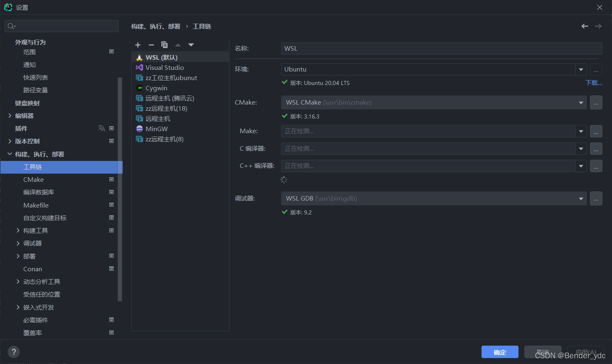
Task: Select the Visual Studio toolchain
Action: coord(180,67)
